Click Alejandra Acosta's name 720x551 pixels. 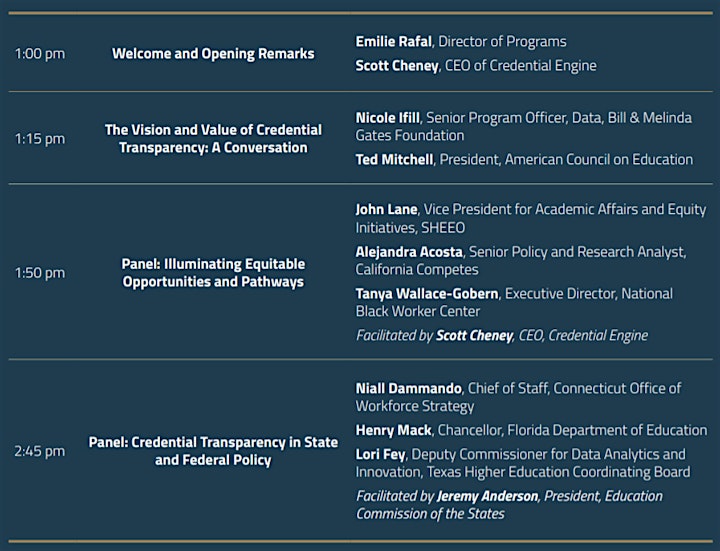409,252
